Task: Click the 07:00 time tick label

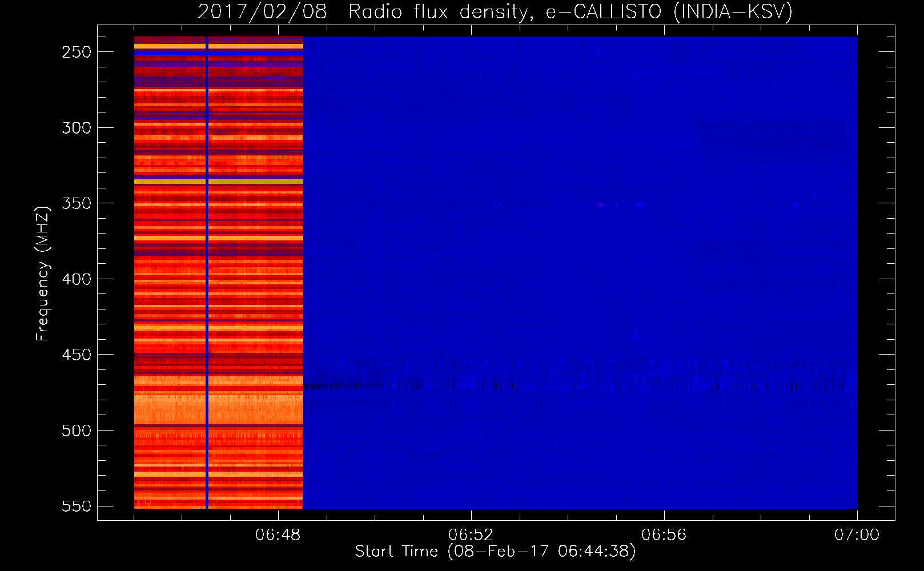Action: [x=857, y=535]
